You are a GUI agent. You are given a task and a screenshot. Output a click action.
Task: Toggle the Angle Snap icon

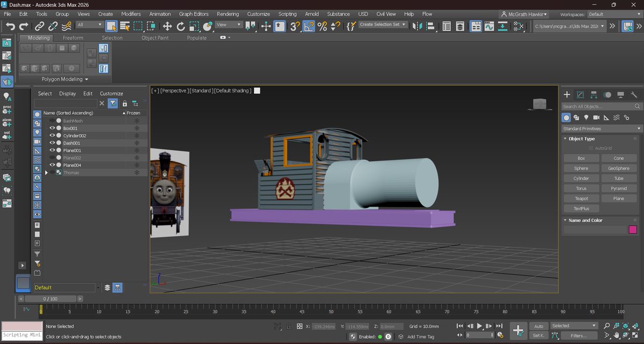(309, 26)
